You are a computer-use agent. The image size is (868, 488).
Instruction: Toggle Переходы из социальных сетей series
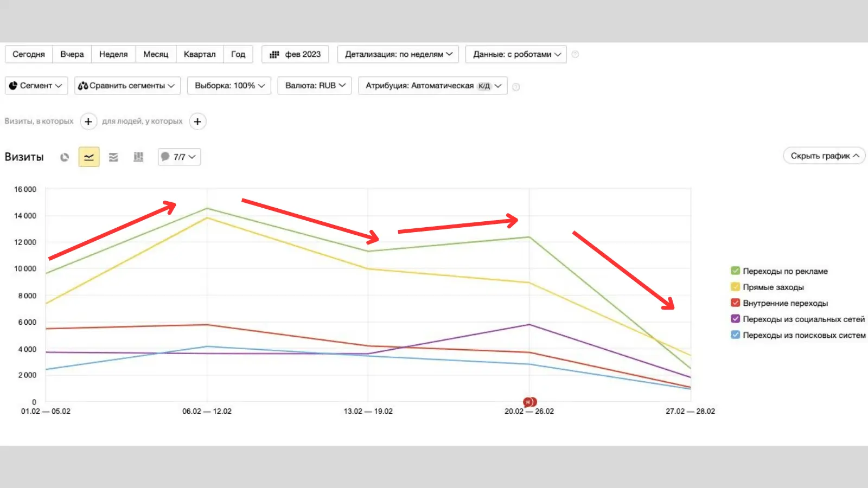(736, 319)
